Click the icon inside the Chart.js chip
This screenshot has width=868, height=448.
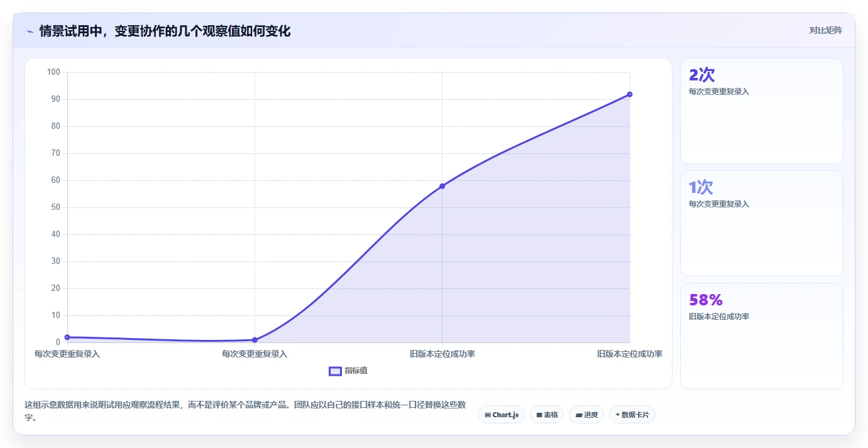[488, 415]
